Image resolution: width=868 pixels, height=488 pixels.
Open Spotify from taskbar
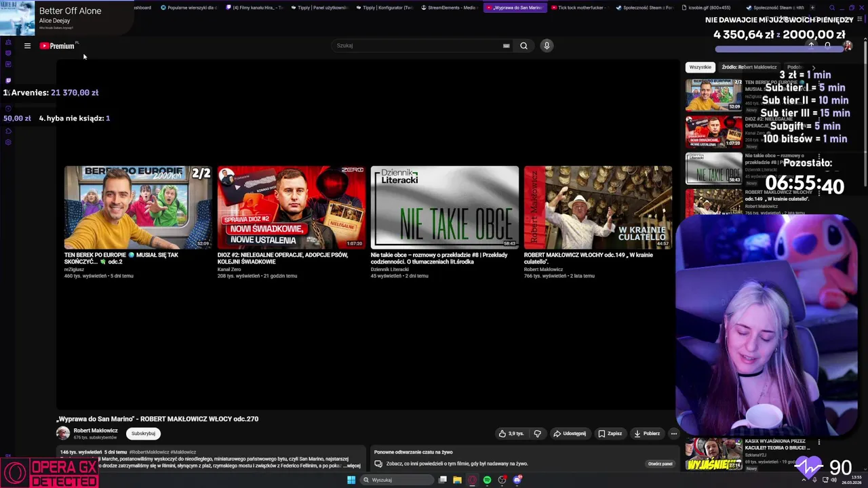(487, 480)
